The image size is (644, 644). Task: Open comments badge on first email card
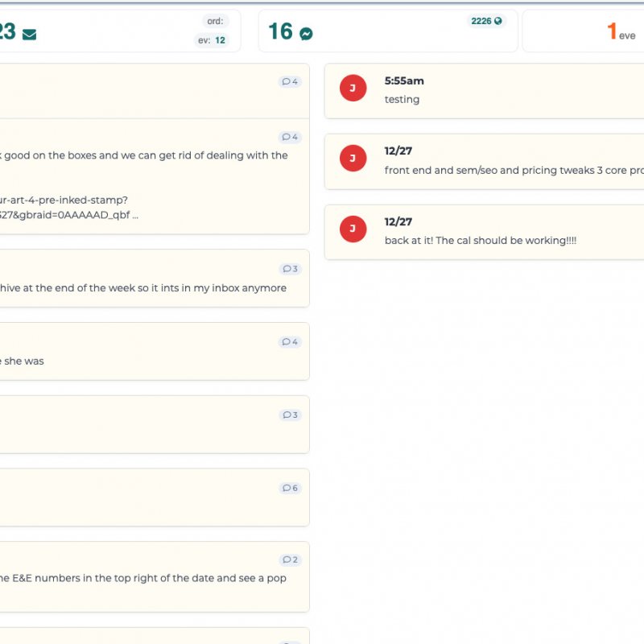(x=290, y=81)
